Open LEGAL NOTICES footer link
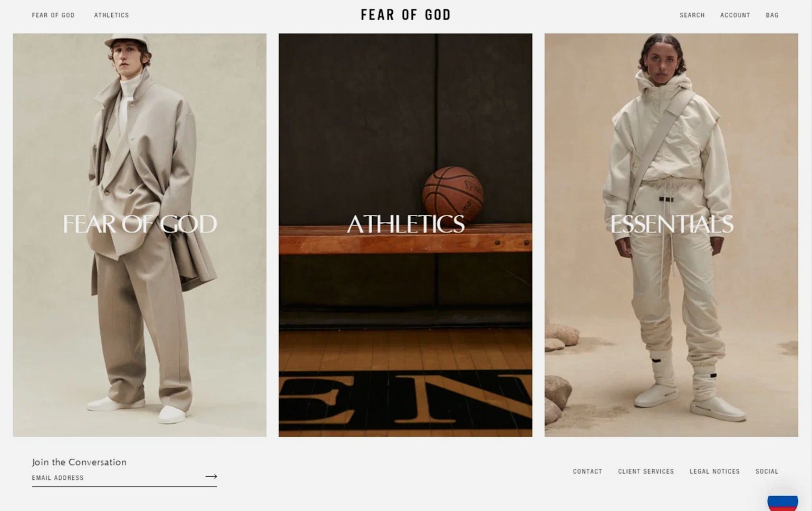This screenshot has width=812, height=511. [x=714, y=471]
